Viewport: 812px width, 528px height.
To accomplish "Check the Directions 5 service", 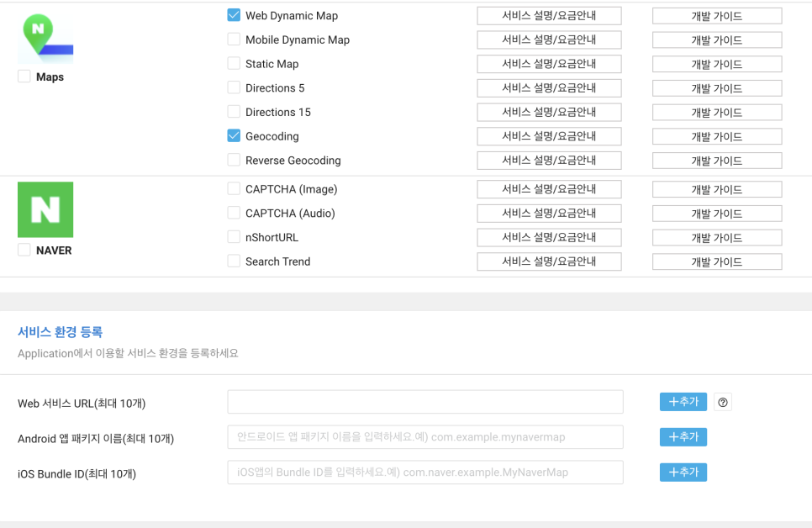I will pos(234,87).
